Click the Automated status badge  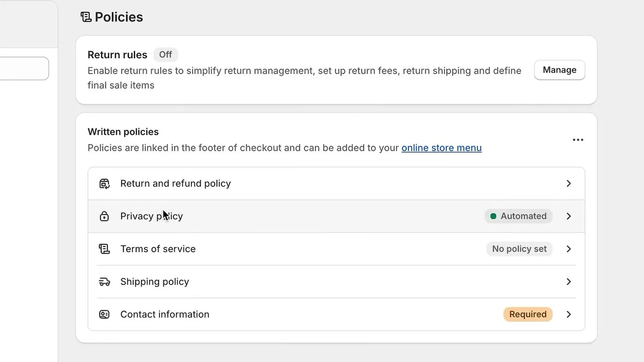point(518,216)
